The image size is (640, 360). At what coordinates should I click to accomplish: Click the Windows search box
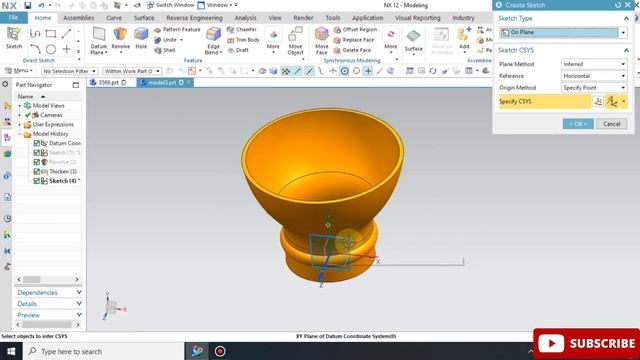(104, 351)
